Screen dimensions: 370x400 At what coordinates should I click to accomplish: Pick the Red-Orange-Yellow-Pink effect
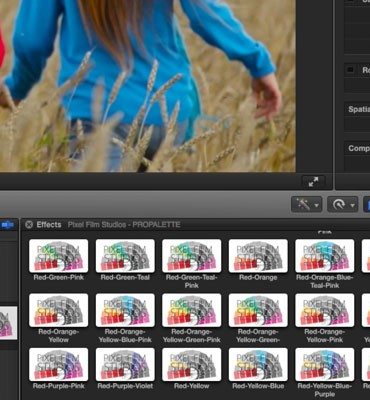pos(325,310)
